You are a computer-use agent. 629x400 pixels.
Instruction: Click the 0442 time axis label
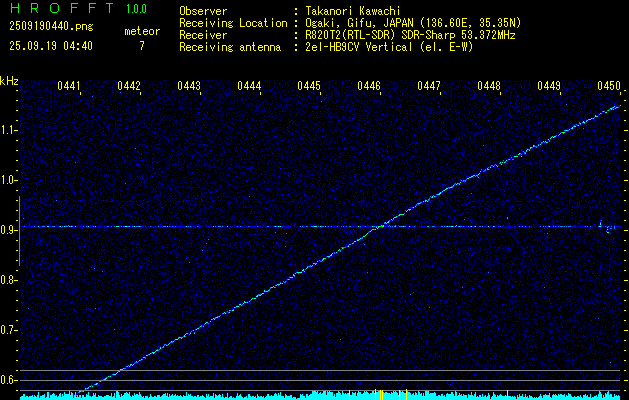tap(129, 86)
